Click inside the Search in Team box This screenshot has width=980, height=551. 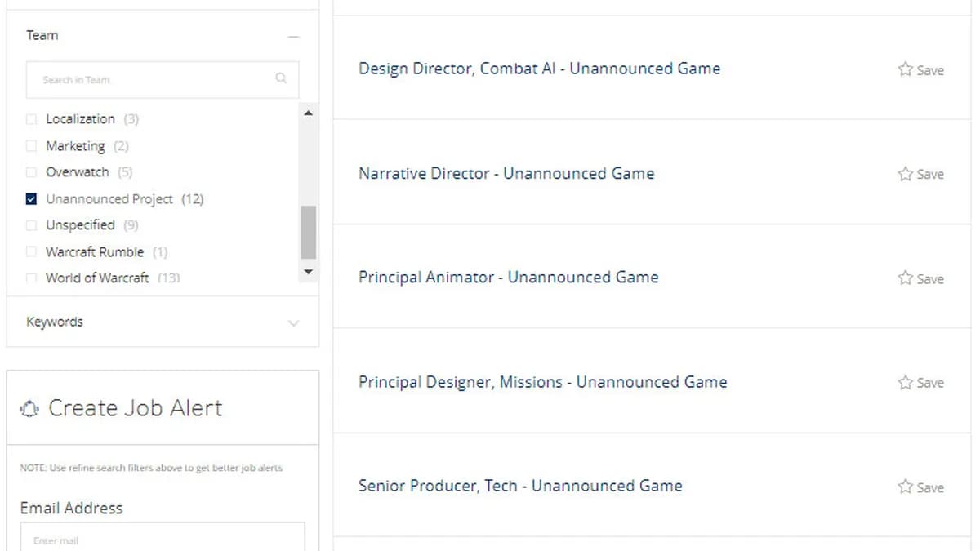pos(147,78)
